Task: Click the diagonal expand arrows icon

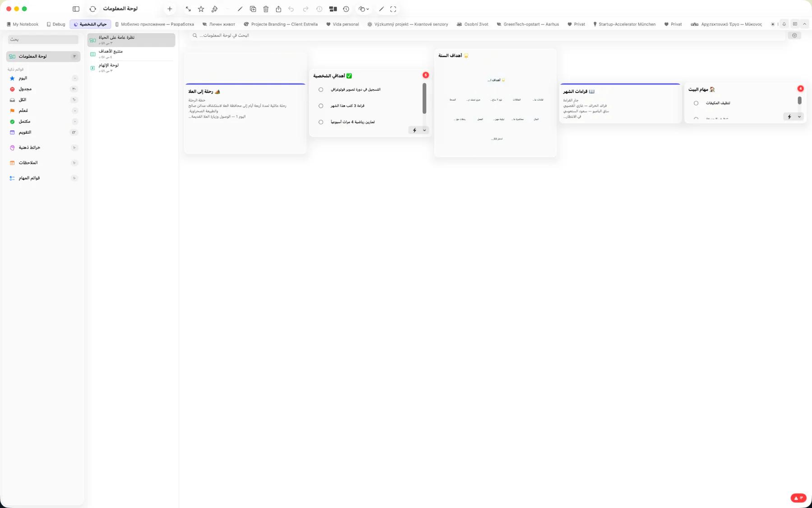Action: pos(188,9)
